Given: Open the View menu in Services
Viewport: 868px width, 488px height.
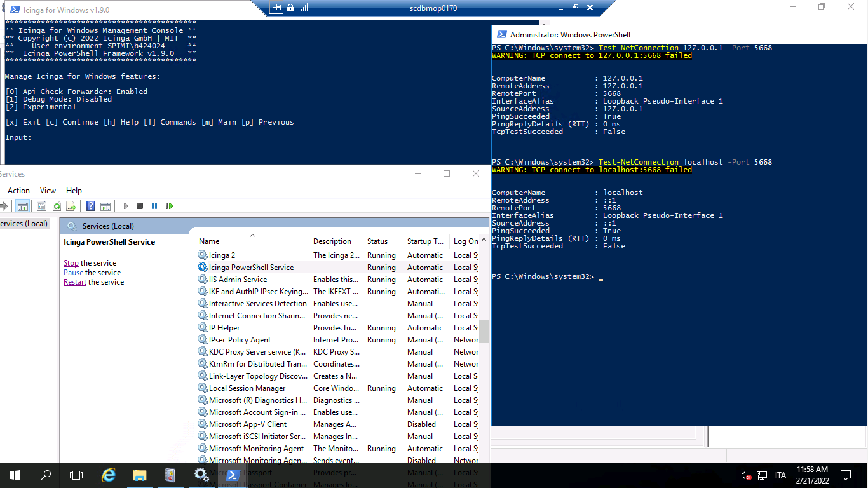Looking at the screenshot, I should 48,190.
